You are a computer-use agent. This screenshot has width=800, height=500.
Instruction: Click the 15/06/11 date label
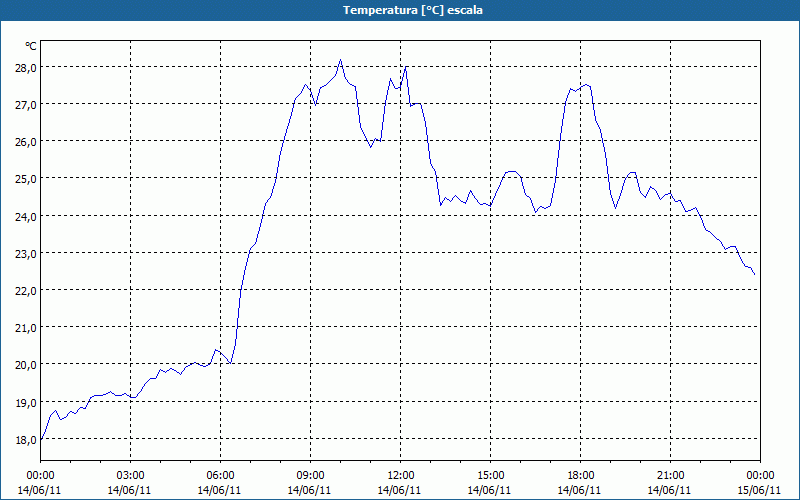point(759,490)
